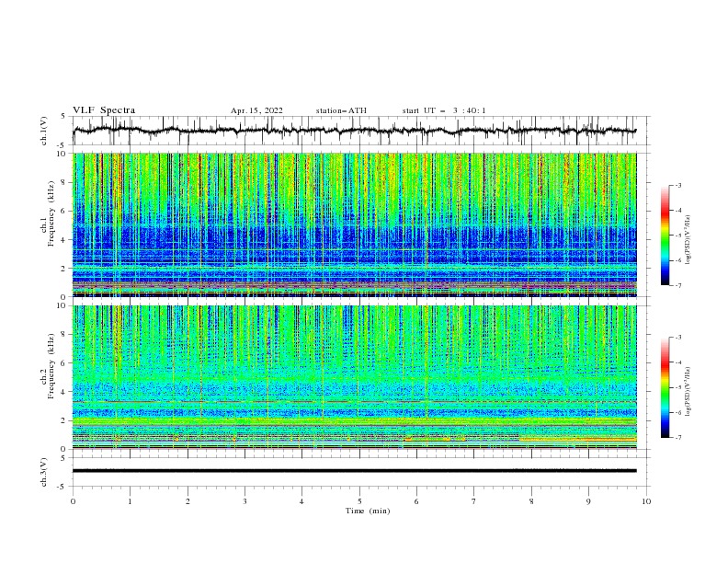728x563 pixels.
Task: Click time axis tick label "7"
Action: [x=474, y=501]
